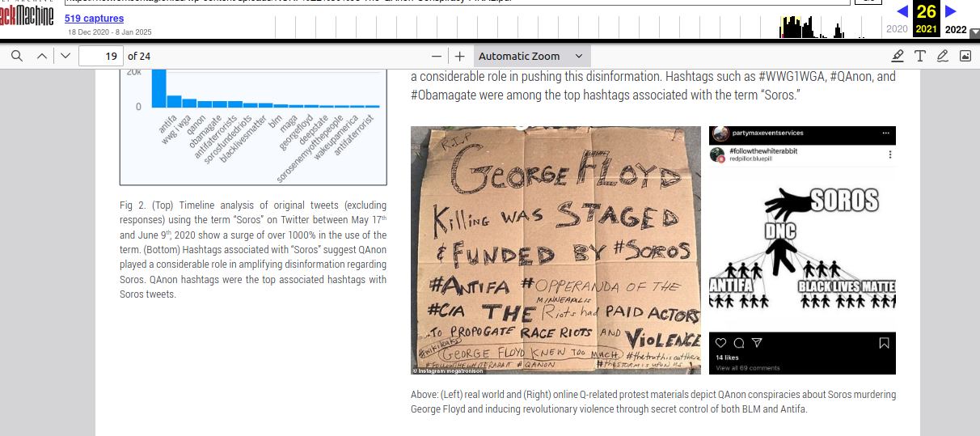Go to the next capture with blue right arrow
This screenshot has height=436, width=980.
pos(951,11)
